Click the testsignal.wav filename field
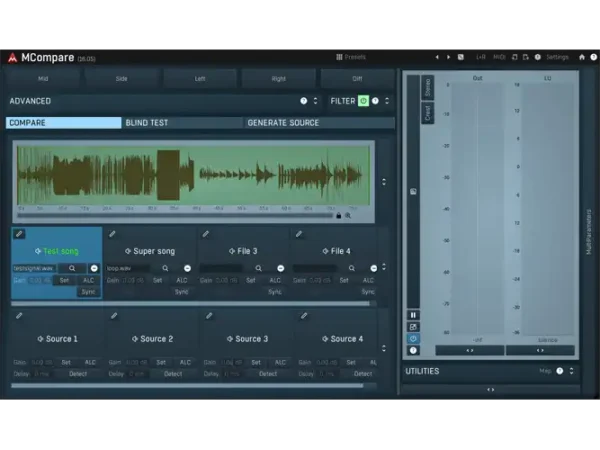This screenshot has width=600, height=450. [x=34, y=268]
